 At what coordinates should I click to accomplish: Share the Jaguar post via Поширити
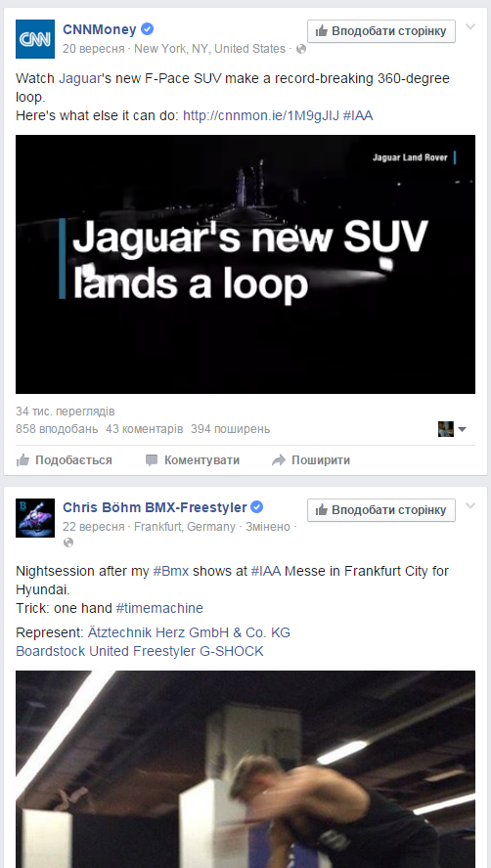[x=311, y=460]
